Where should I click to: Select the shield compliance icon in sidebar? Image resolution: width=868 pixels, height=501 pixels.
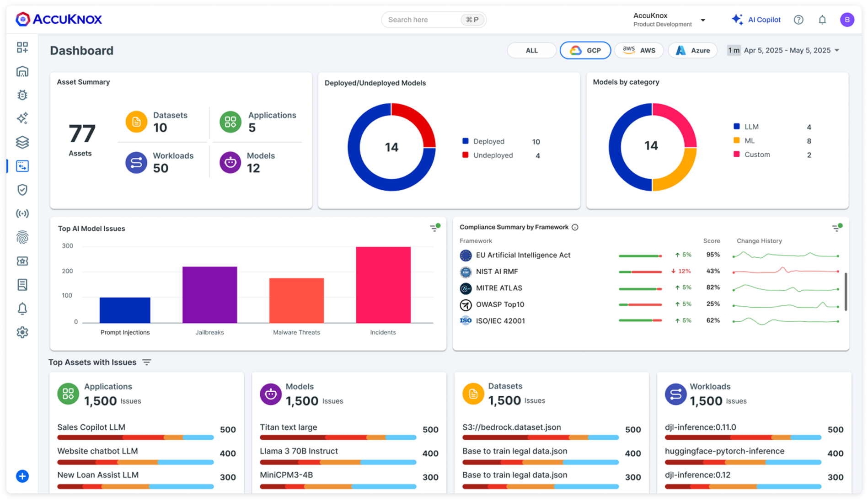coord(23,190)
